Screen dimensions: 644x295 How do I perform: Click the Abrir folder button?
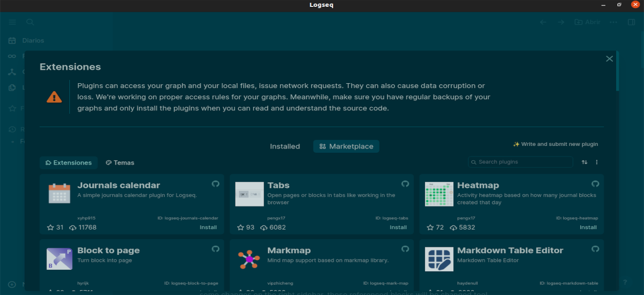(587, 22)
